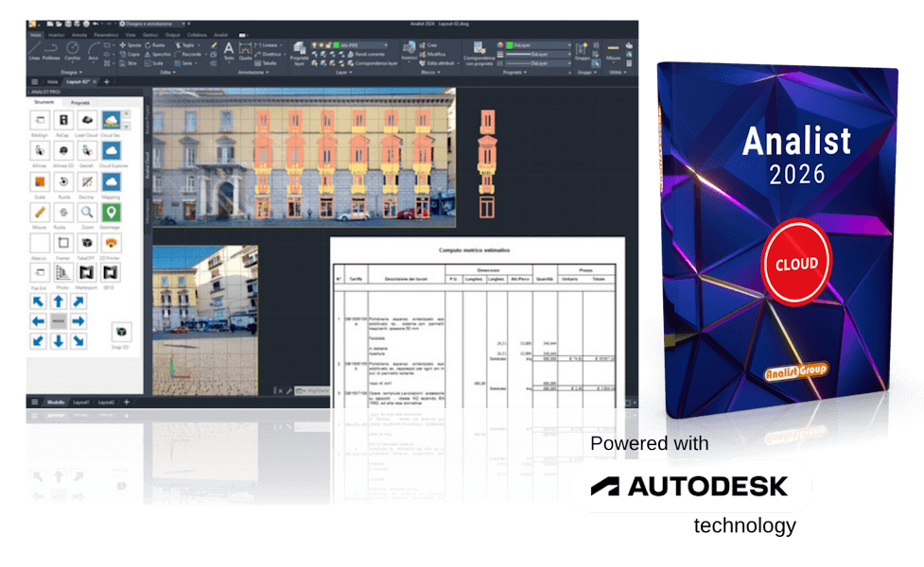Add a new drawing tab with plus

coord(107,82)
